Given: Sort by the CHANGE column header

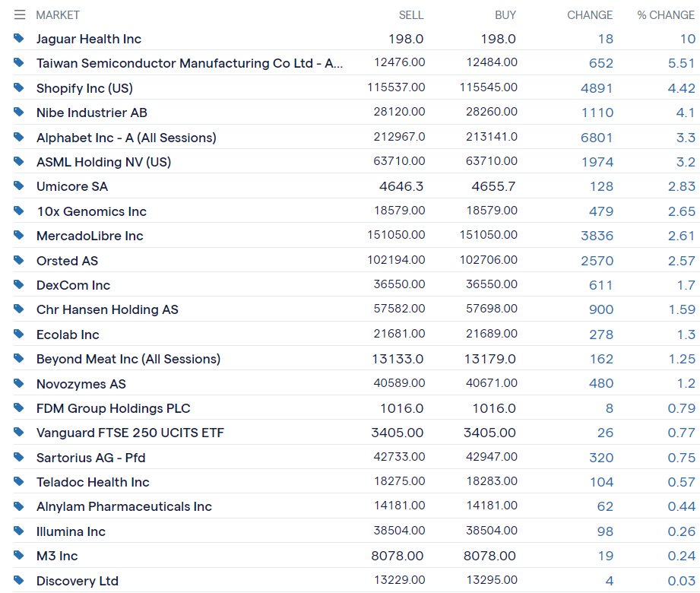Looking at the screenshot, I should (590, 15).
